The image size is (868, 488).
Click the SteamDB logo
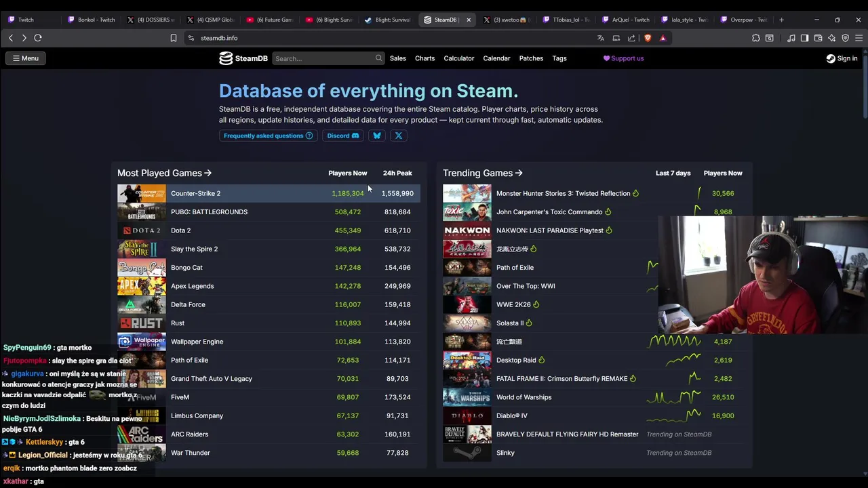(x=243, y=58)
